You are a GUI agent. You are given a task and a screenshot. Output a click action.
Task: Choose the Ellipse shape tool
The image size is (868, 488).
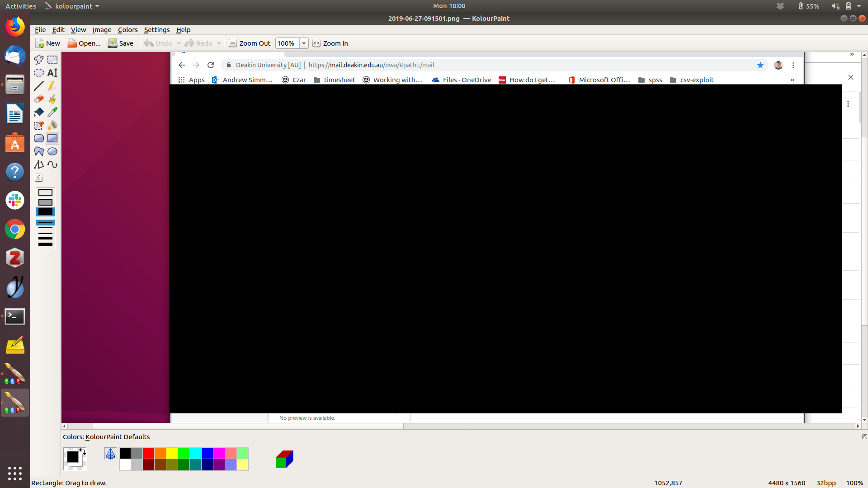tap(52, 151)
